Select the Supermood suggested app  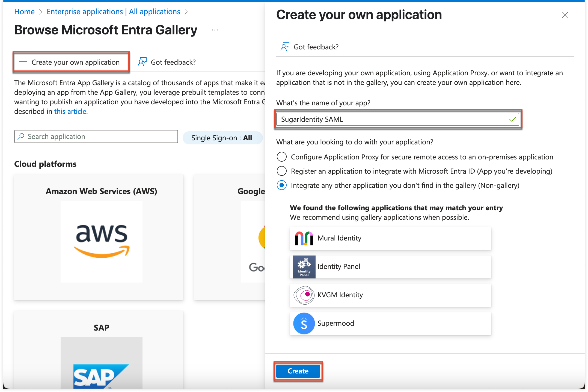point(390,323)
